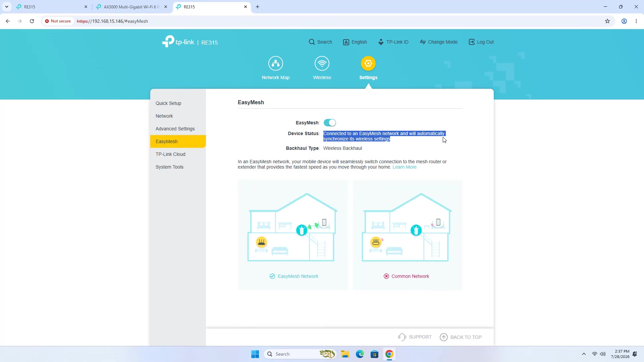Open volume speaker tray icon

pos(603,354)
